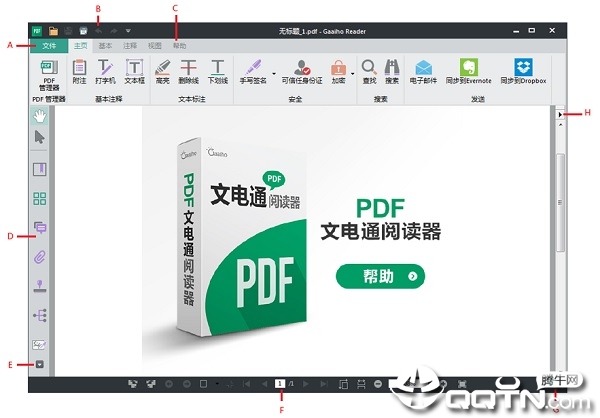
Task: Switch to the 基本 tab
Action: [105, 46]
